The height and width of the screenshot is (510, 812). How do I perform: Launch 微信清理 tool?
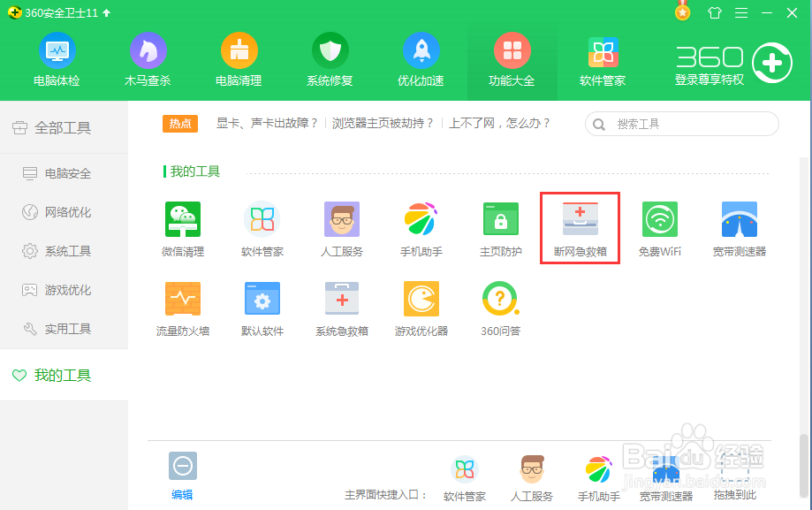183,229
